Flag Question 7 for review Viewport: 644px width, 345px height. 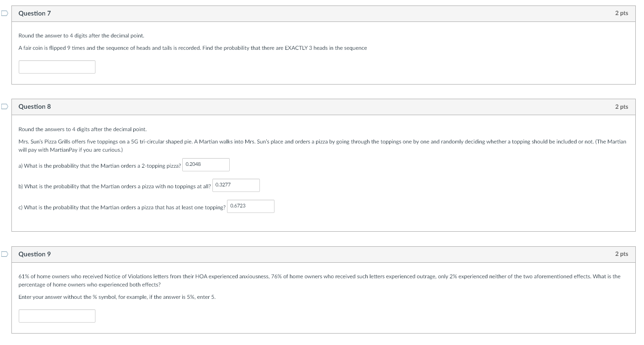pyautogui.click(x=4, y=14)
